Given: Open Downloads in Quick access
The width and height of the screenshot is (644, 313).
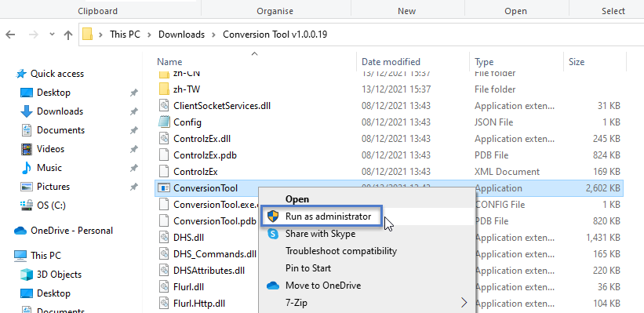Looking at the screenshot, I should click(x=60, y=111).
